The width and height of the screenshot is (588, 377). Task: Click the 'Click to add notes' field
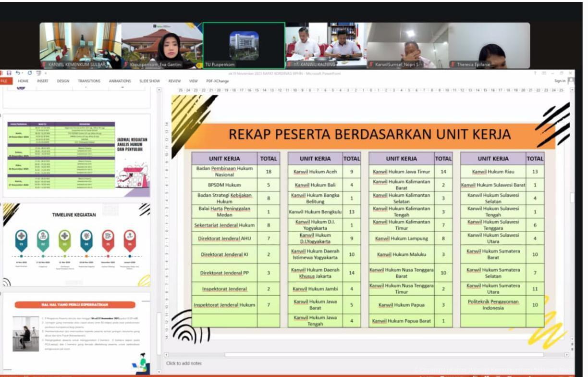point(184,363)
